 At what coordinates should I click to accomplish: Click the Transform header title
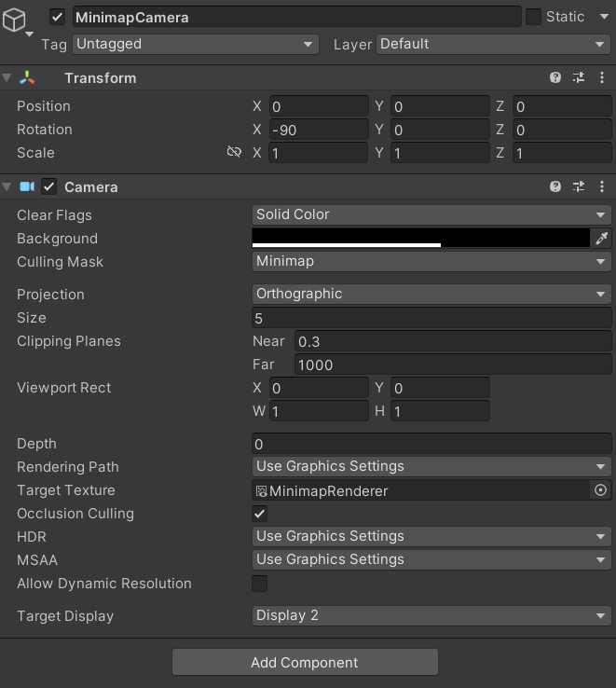click(101, 78)
